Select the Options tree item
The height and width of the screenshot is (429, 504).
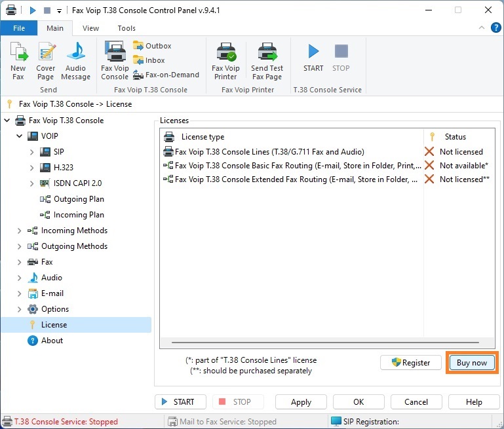click(x=48, y=309)
